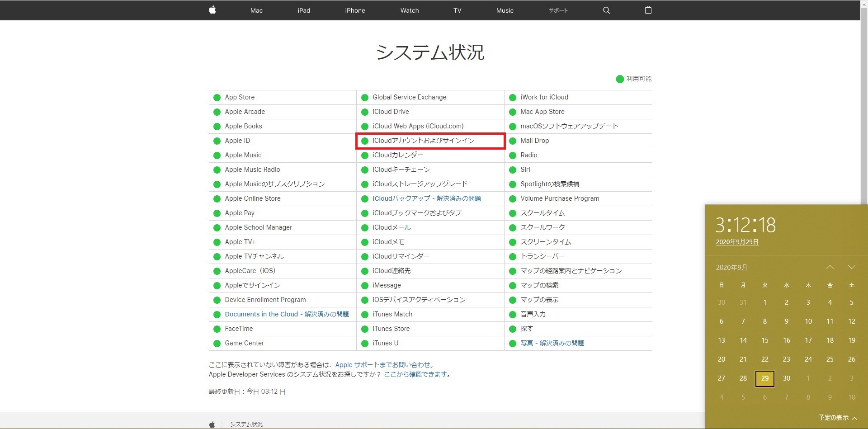Click the green status dot beside iCloud Drive
This screenshot has width=868, height=429.
[365, 112]
